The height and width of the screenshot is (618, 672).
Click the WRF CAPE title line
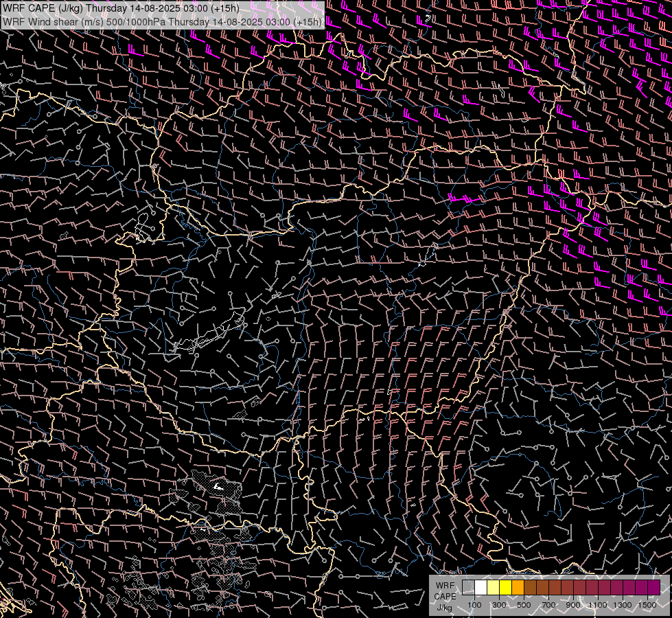click(120, 8)
